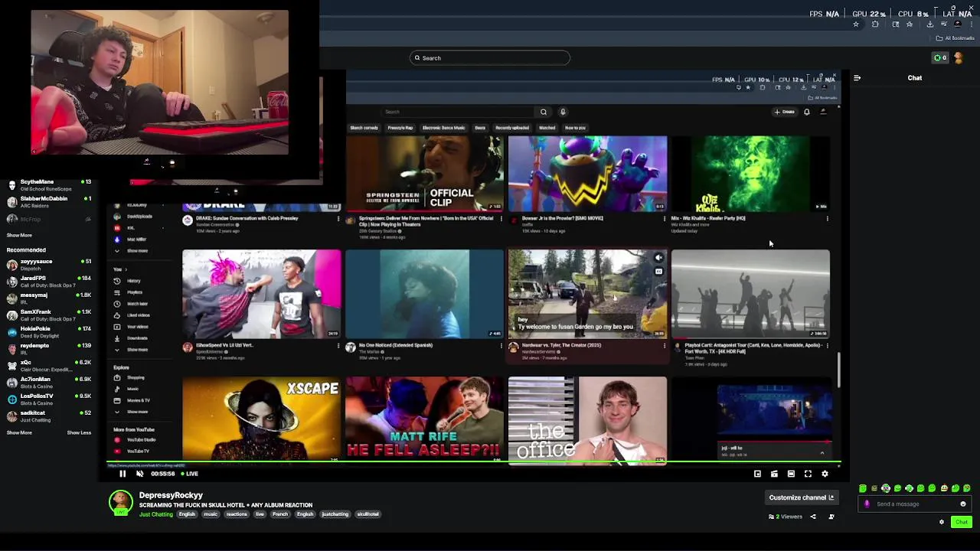Open YouTube notifications bell
The width and height of the screenshot is (980, 551).
pyautogui.click(x=806, y=112)
